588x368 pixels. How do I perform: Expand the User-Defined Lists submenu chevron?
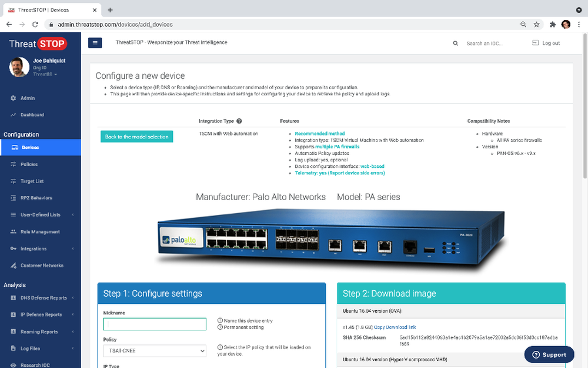tap(73, 215)
